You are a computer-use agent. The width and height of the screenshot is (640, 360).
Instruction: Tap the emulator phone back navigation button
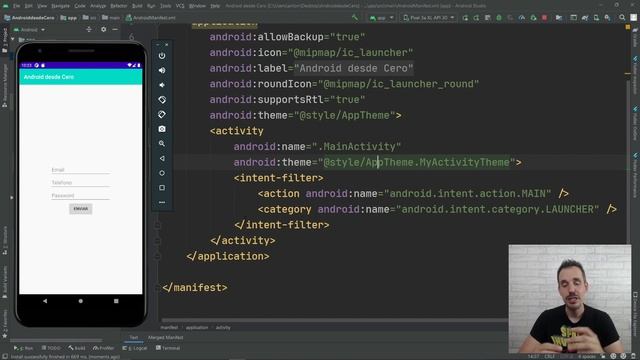(45, 301)
